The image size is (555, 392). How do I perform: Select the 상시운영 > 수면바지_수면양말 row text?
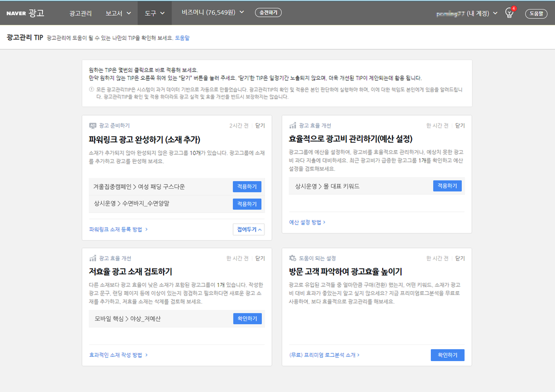pos(132,204)
